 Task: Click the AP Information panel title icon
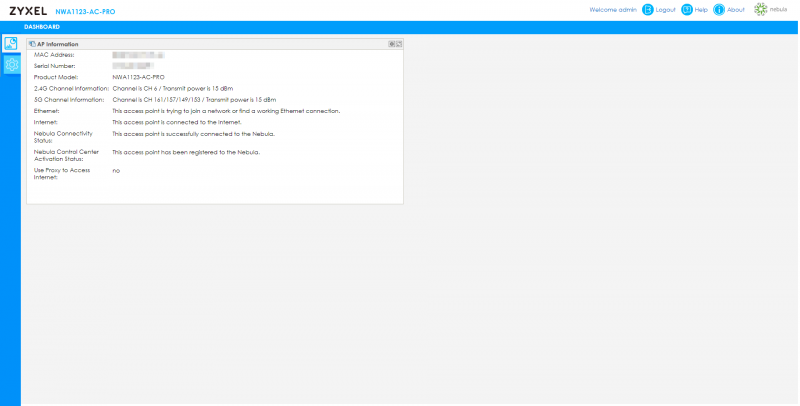32,44
